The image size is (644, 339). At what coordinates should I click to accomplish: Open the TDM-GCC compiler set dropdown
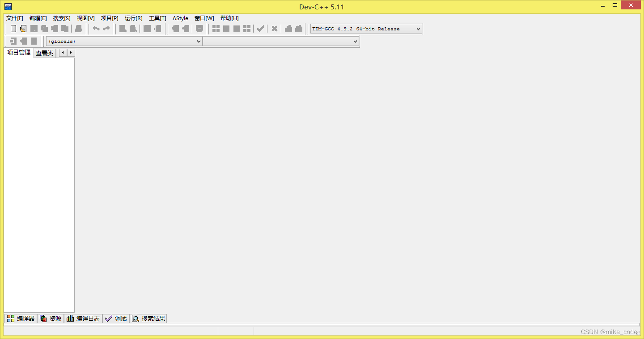click(366, 29)
